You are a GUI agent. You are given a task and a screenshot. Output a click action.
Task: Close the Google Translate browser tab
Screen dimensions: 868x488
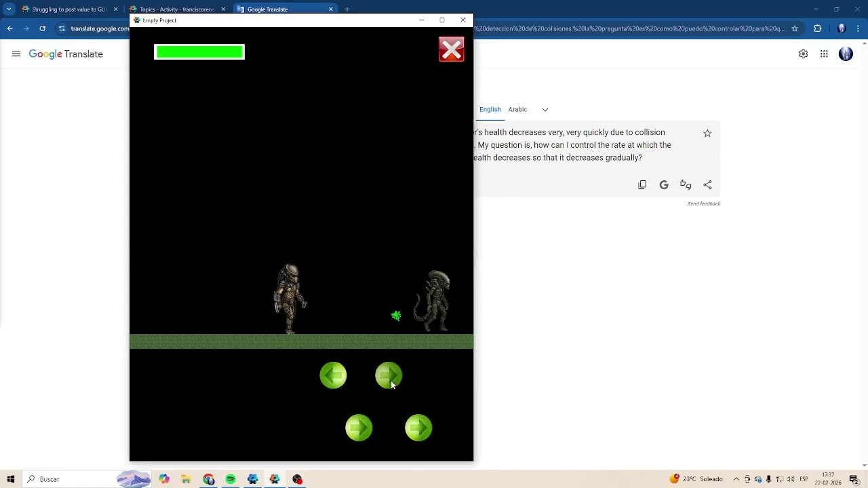331,9
